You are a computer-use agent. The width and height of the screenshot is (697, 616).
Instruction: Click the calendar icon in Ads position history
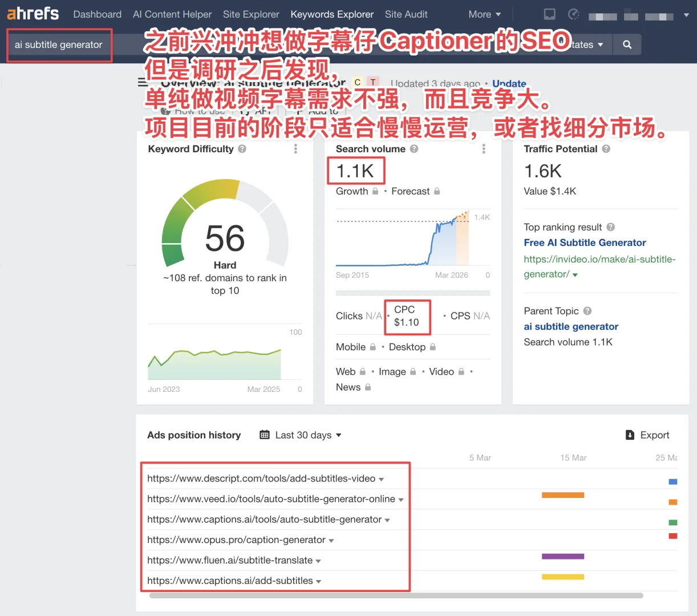click(x=264, y=435)
